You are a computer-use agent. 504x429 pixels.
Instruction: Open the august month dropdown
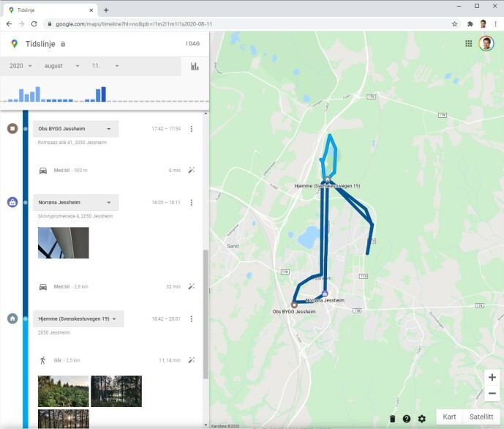click(61, 66)
